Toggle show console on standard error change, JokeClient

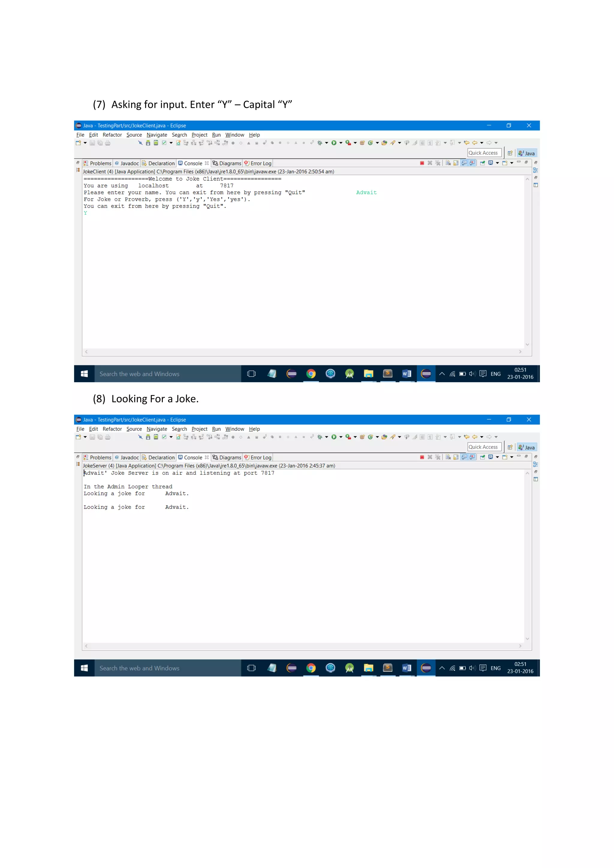point(472,163)
